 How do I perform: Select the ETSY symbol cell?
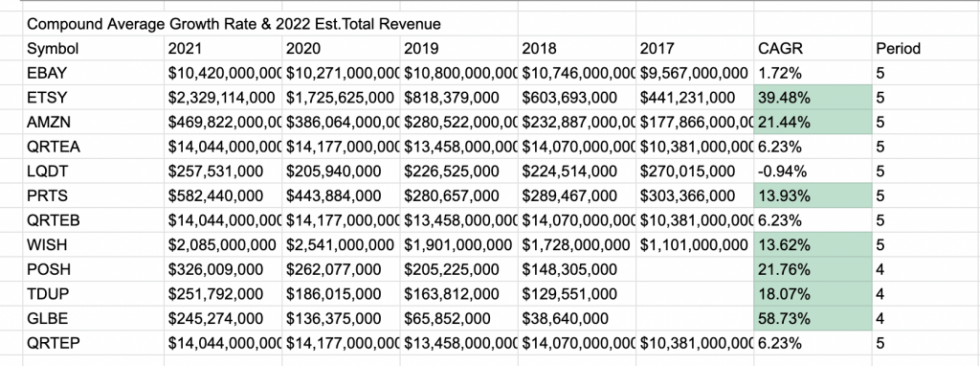94,98
